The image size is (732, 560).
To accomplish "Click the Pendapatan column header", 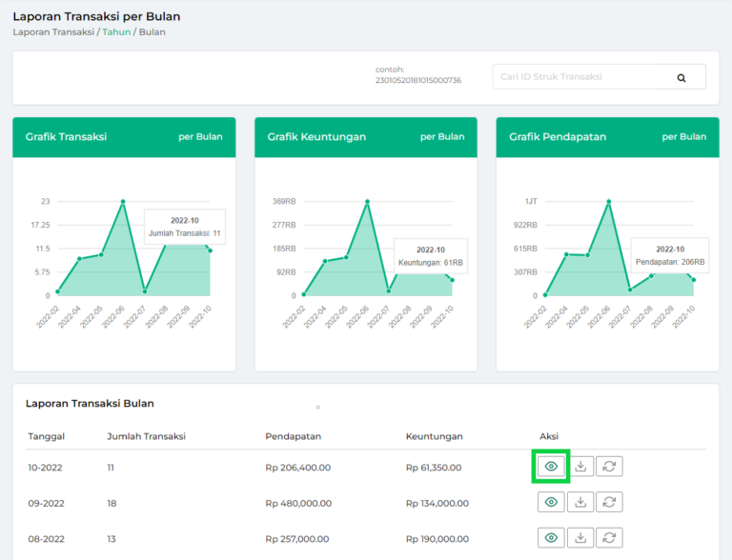I will pyautogui.click(x=293, y=436).
